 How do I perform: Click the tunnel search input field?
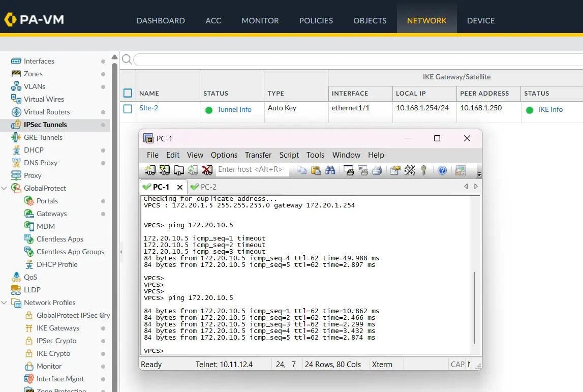click(x=358, y=59)
